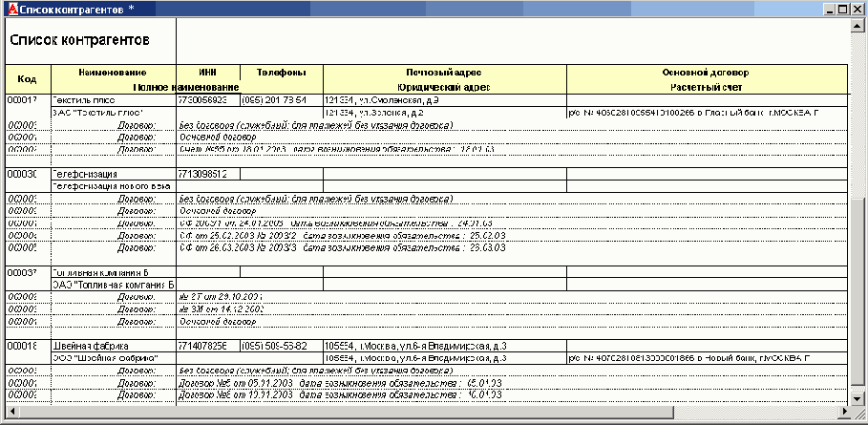Close the Список контрагентов window
This screenshot has height=425, width=868.
(857, 9)
